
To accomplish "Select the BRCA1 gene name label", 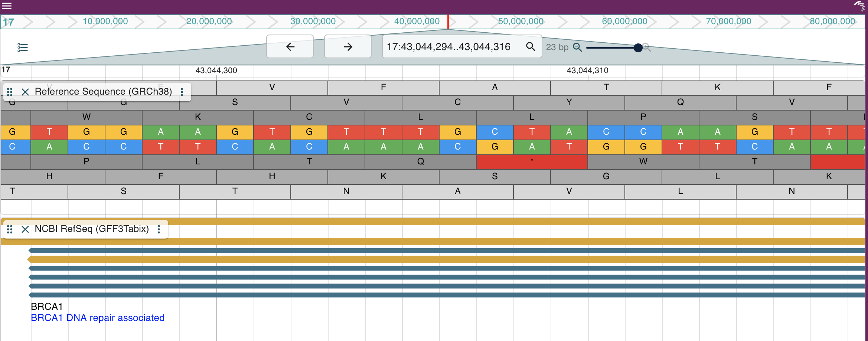I will [x=47, y=306].
